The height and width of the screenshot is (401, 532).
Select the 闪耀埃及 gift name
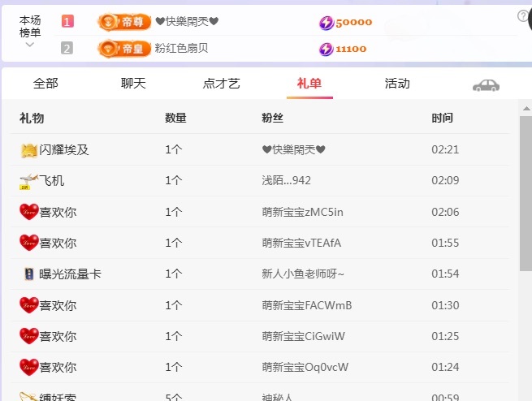64,149
